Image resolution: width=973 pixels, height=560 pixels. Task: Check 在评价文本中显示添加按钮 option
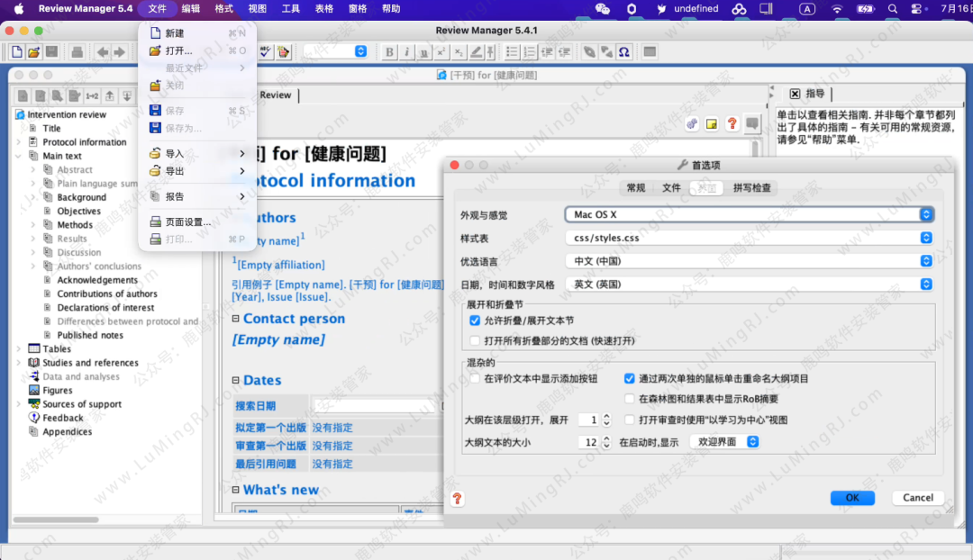[475, 379]
